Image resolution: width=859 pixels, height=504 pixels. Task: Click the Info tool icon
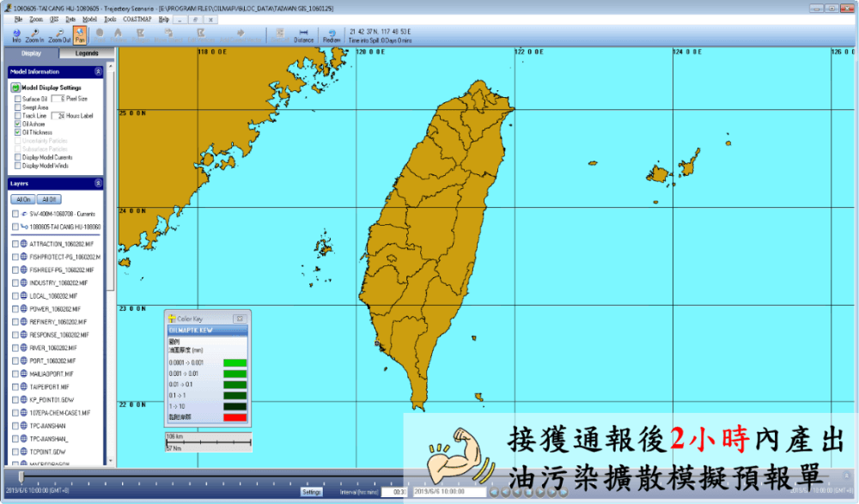[x=16, y=33]
